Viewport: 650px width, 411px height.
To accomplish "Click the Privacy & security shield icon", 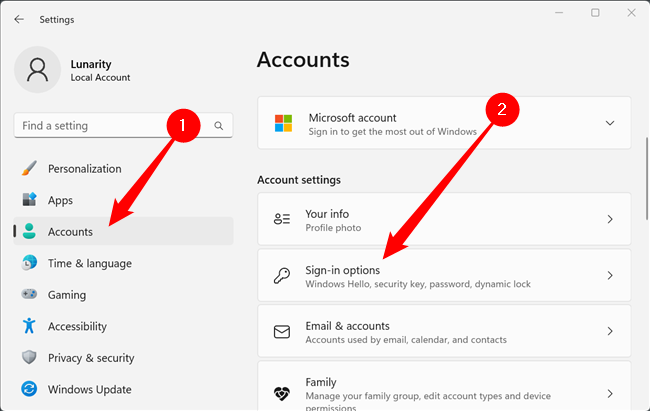I will pyautogui.click(x=29, y=358).
